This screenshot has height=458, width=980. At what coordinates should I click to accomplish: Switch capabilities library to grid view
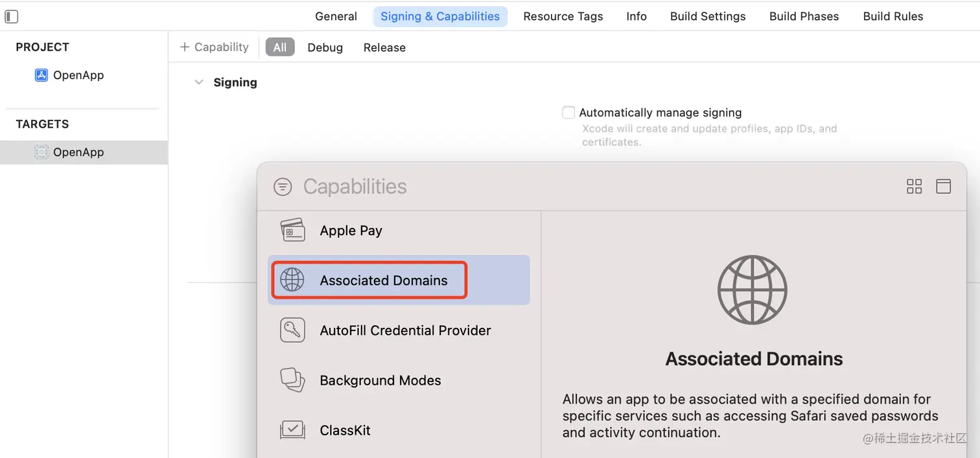pyautogui.click(x=914, y=187)
